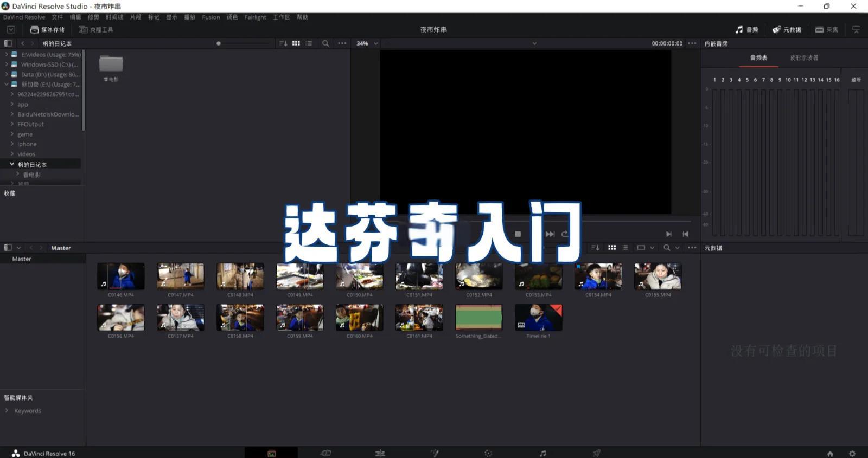Toggle the Capture panel button
The width and height of the screenshot is (868, 458).
[827, 30]
